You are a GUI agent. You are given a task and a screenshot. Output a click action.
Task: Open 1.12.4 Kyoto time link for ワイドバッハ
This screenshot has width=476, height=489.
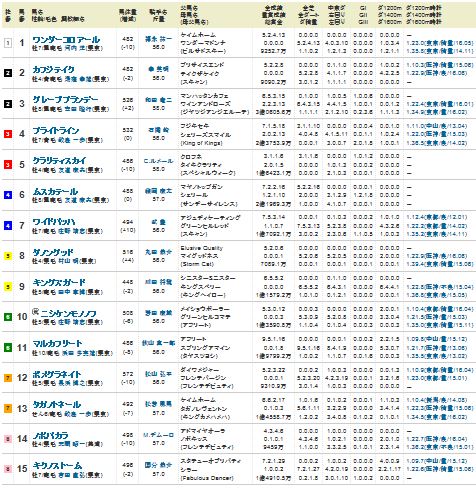[437, 217]
